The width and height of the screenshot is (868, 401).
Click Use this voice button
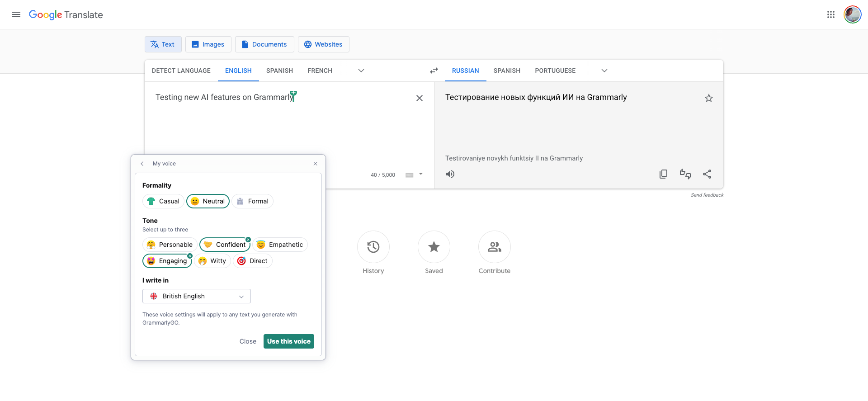pyautogui.click(x=289, y=341)
